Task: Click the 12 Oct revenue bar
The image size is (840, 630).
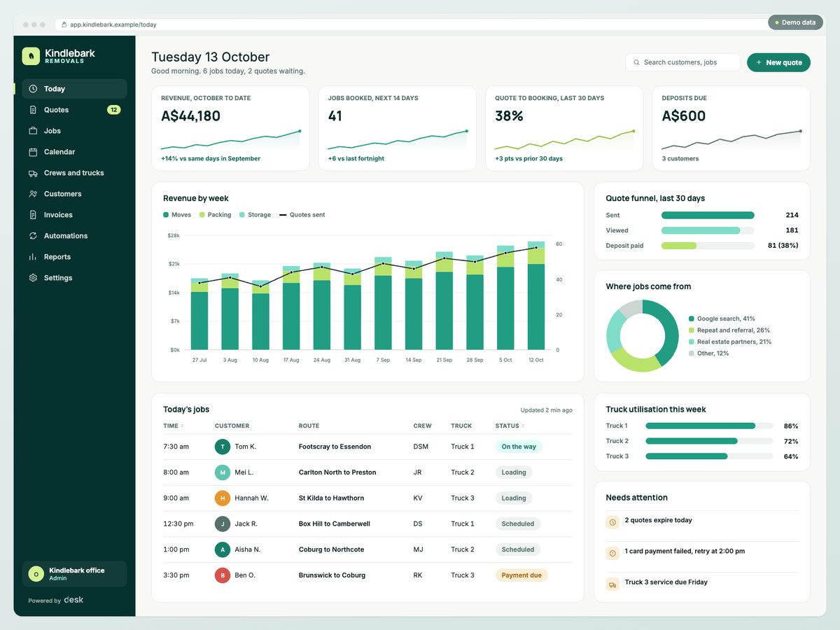Action: tap(536, 295)
